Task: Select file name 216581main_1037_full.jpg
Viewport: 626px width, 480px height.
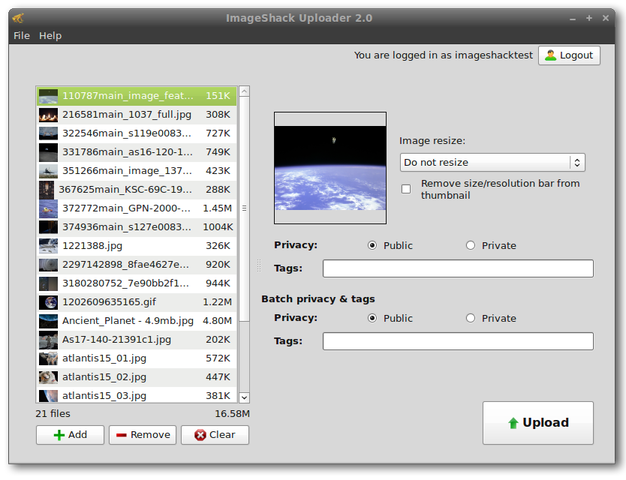Action: pos(127,115)
